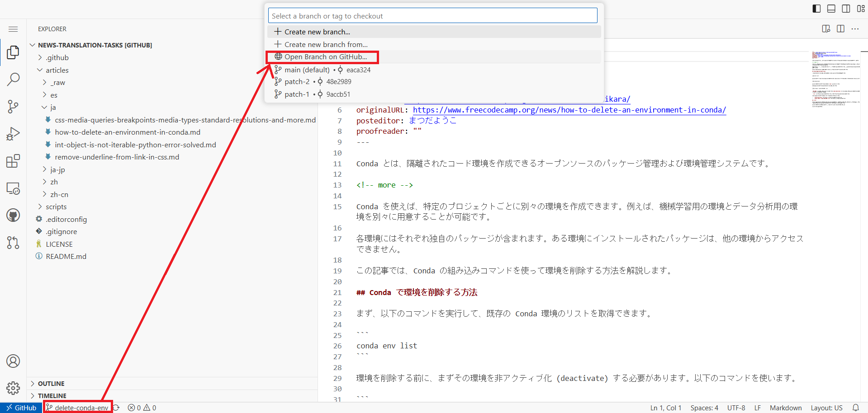Screen dimensions: 868x413
Task: Click Layout: US keyboard indicator
Action: pyautogui.click(x=826, y=408)
